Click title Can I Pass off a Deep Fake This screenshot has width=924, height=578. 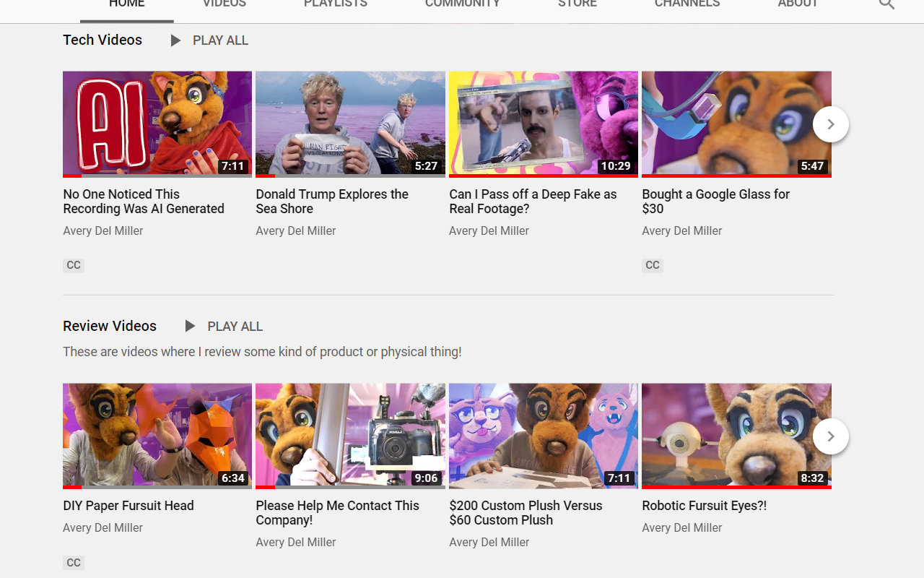point(533,202)
